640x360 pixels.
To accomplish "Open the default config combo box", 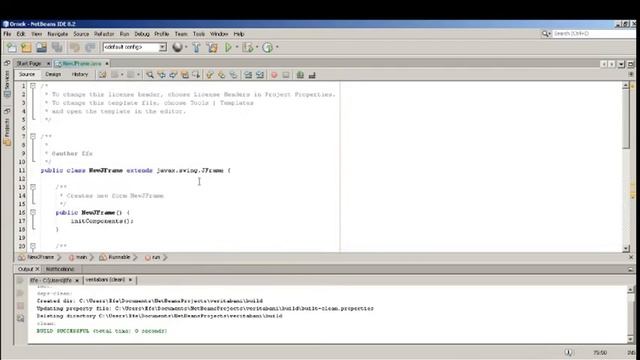I will point(135,47).
